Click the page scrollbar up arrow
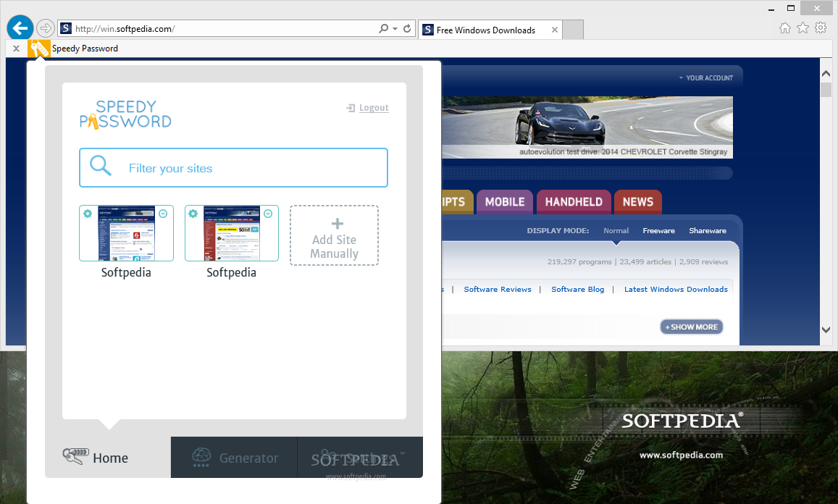Viewport: 838px width, 504px height. coord(826,74)
